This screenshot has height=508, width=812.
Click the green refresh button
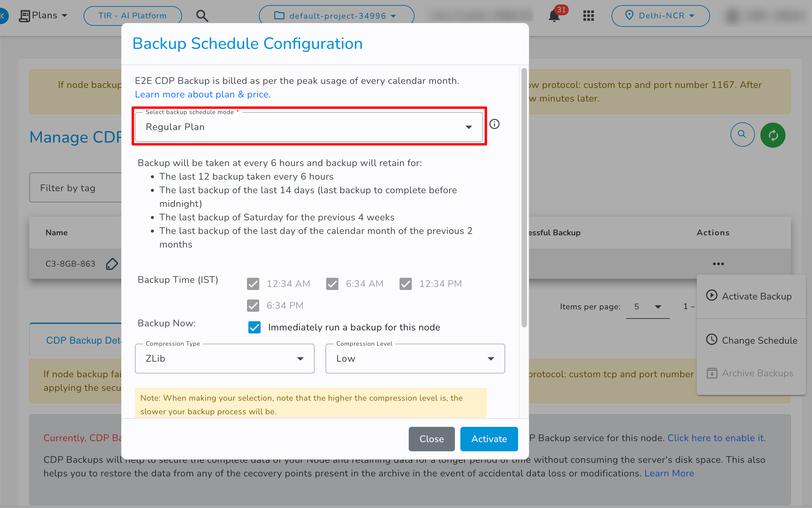(773, 135)
